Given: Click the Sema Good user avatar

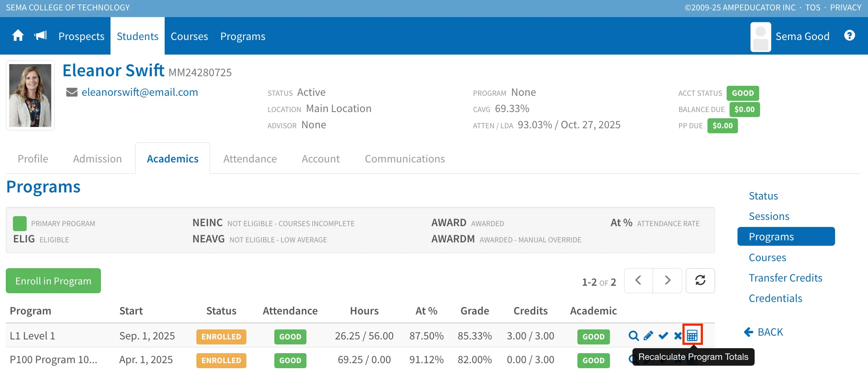Looking at the screenshot, I should click(x=760, y=37).
